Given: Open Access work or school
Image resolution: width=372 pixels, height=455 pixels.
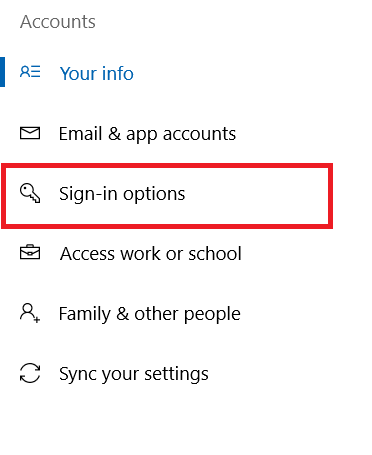Looking at the screenshot, I should pyautogui.click(x=151, y=254).
